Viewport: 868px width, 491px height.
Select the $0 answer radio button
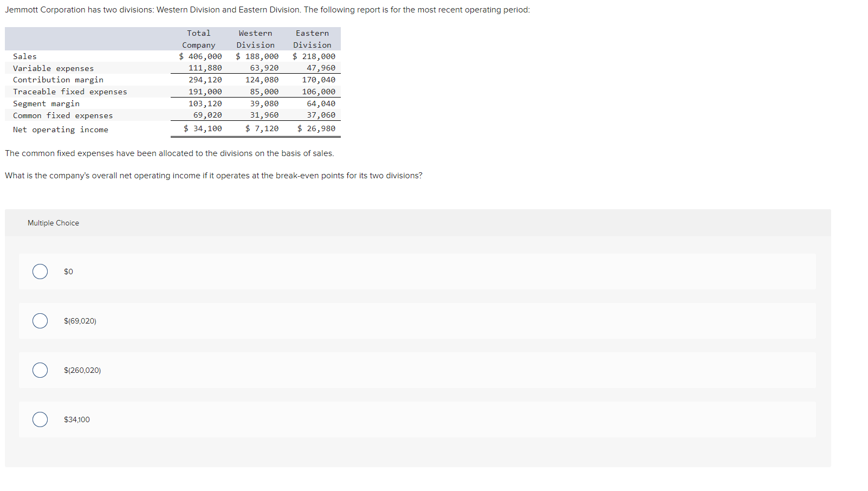[40, 272]
